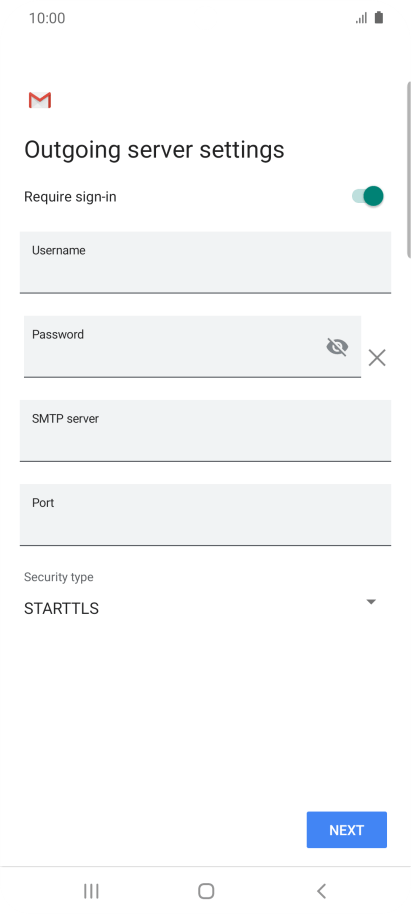Image resolution: width=411 pixels, height=914 pixels.
Task: Tap the 10:00 status bar clock
Action: pyautogui.click(x=47, y=18)
